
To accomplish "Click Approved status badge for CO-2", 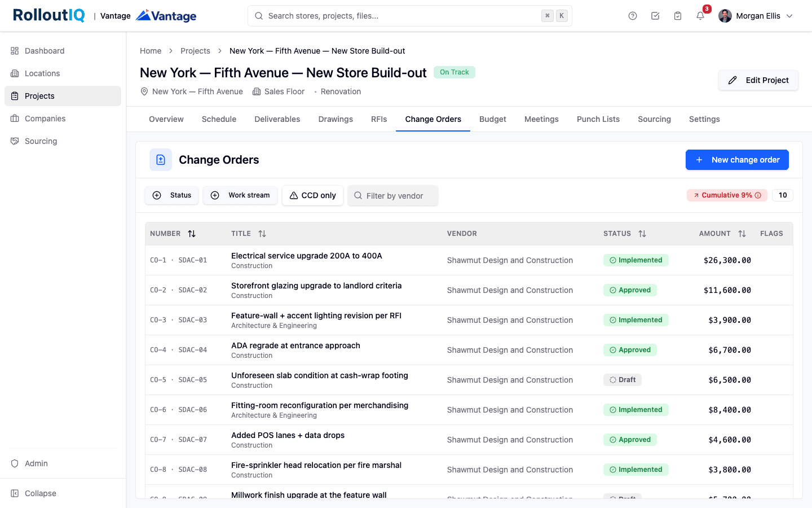I will coord(630,290).
